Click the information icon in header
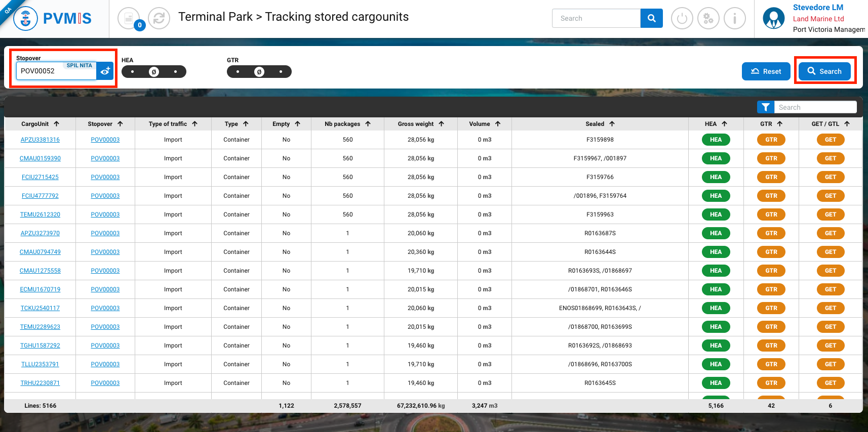 coord(734,19)
